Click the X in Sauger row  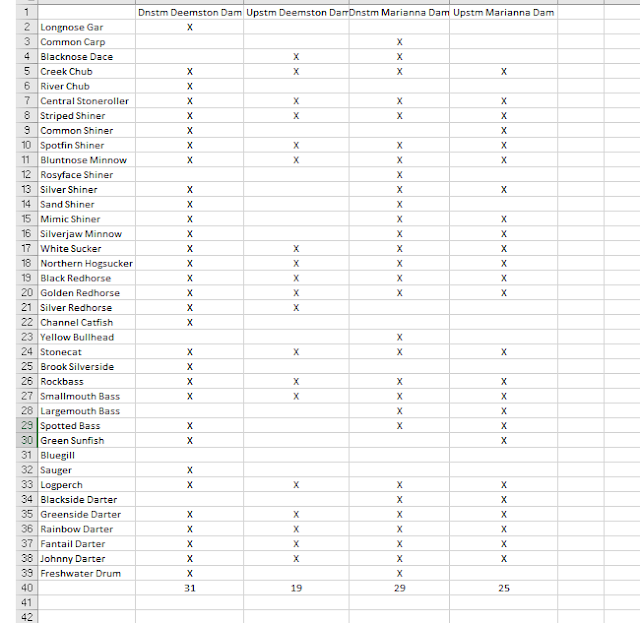click(x=189, y=470)
